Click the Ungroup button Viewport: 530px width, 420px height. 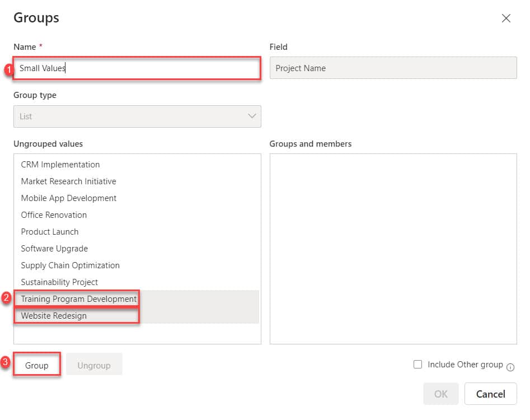[x=94, y=365]
